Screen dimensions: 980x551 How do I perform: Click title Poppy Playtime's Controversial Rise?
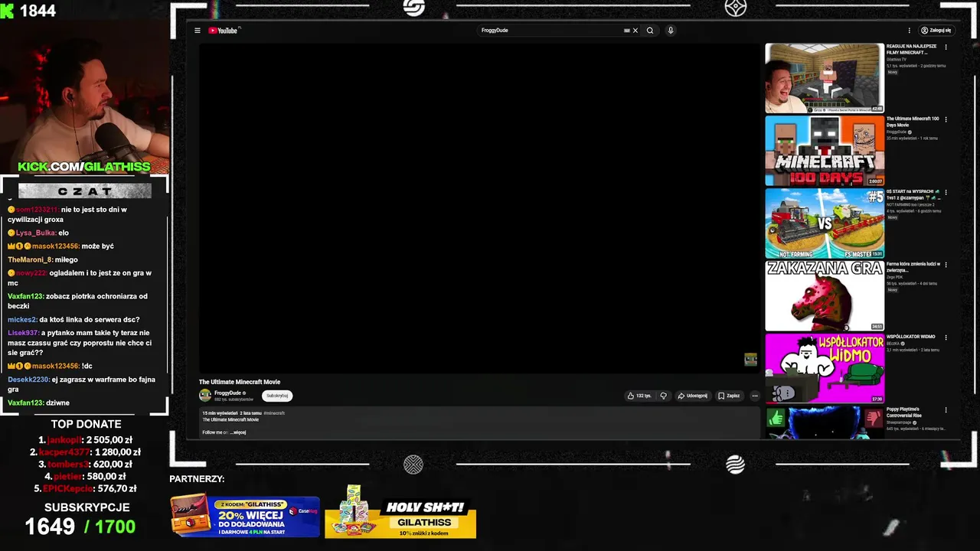[x=903, y=412]
